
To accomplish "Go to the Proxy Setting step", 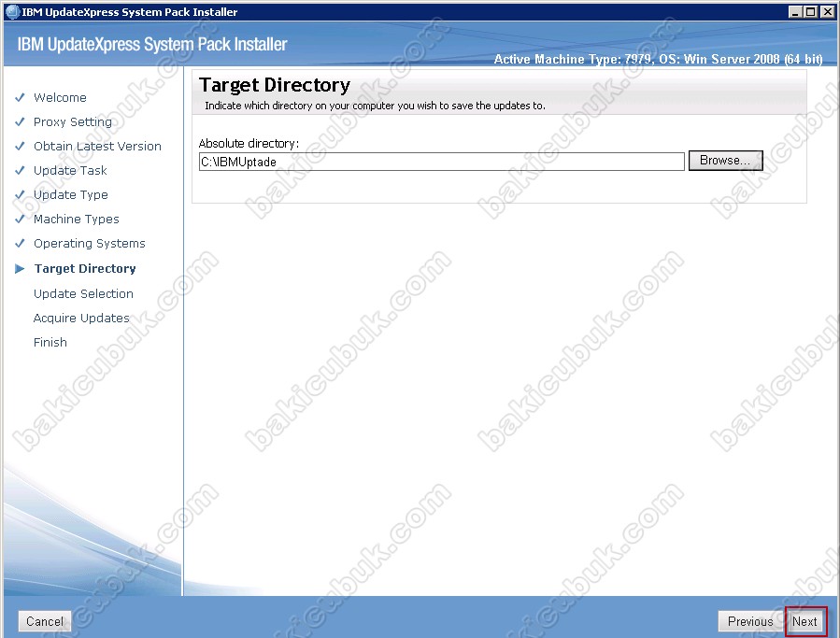I will pyautogui.click(x=73, y=121).
